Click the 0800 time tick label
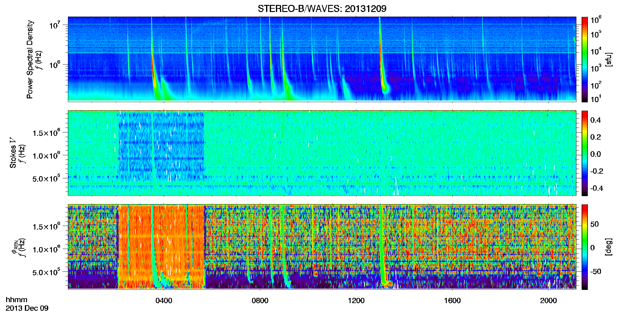The image size is (644, 332). pyautogui.click(x=260, y=300)
